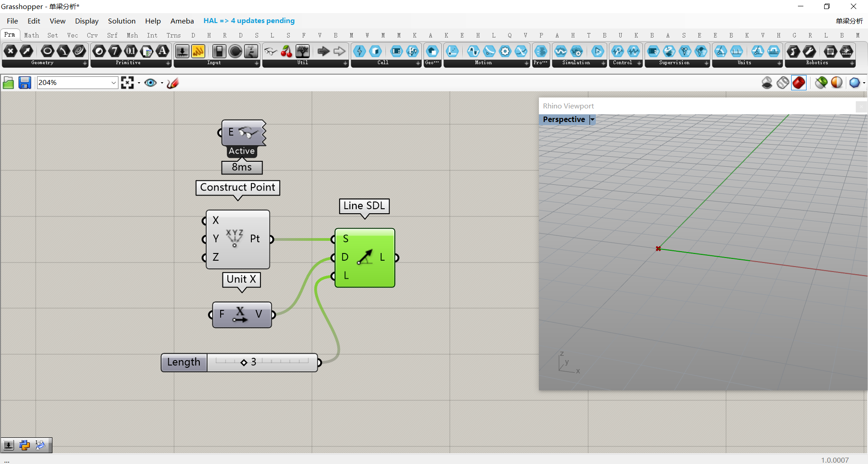This screenshot has width=868, height=464.
Task: Open the Perspective viewport dropdown arrow
Action: tap(592, 120)
